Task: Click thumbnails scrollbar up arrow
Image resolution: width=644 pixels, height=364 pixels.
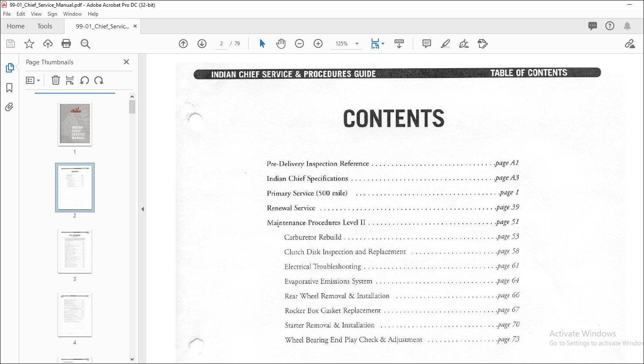Action: (x=132, y=97)
